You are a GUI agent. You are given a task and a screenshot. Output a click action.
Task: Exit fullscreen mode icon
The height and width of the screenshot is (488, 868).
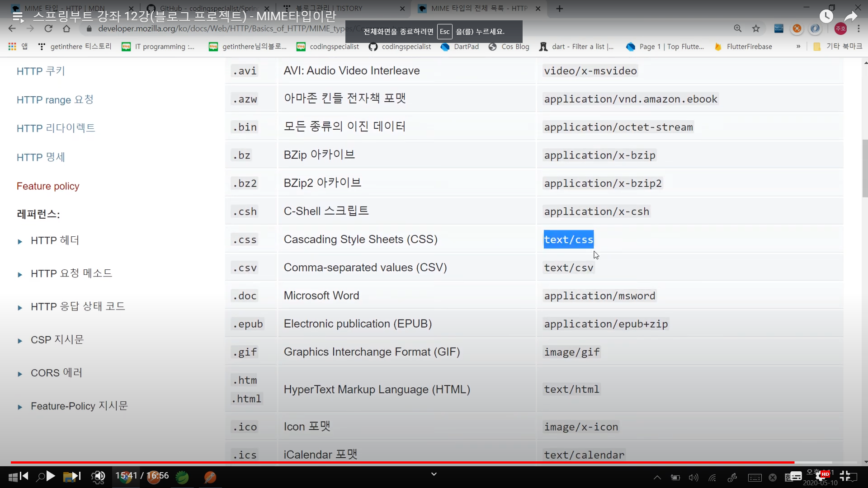pyautogui.click(x=845, y=476)
